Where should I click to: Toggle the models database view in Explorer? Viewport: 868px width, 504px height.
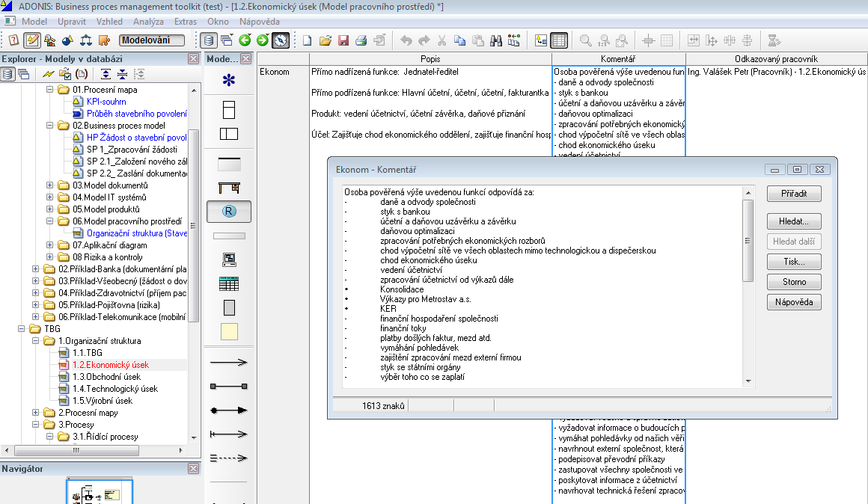(7, 74)
